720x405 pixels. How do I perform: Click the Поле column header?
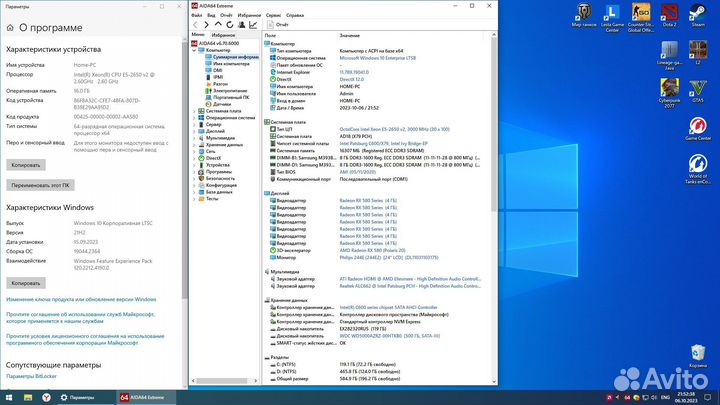pos(270,35)
